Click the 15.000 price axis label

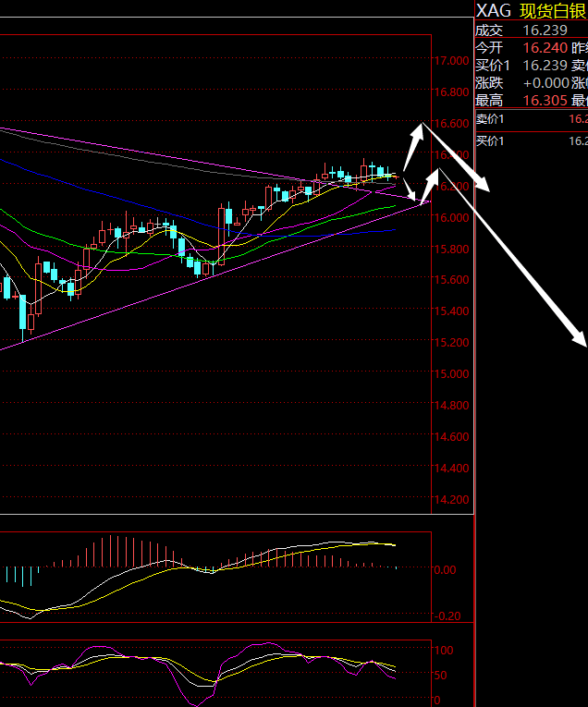451,373
